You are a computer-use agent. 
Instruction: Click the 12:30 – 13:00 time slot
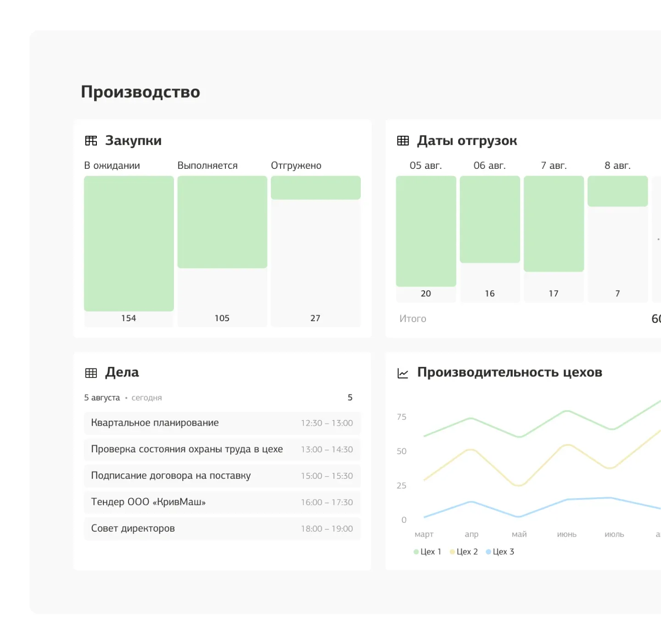327,423
